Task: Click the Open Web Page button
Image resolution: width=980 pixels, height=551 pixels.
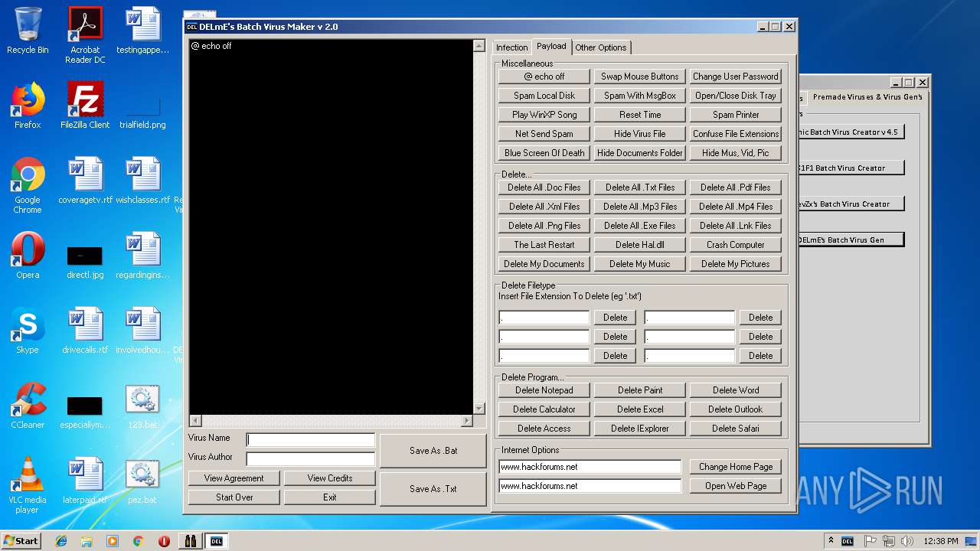Action: (x=736, y=486)
